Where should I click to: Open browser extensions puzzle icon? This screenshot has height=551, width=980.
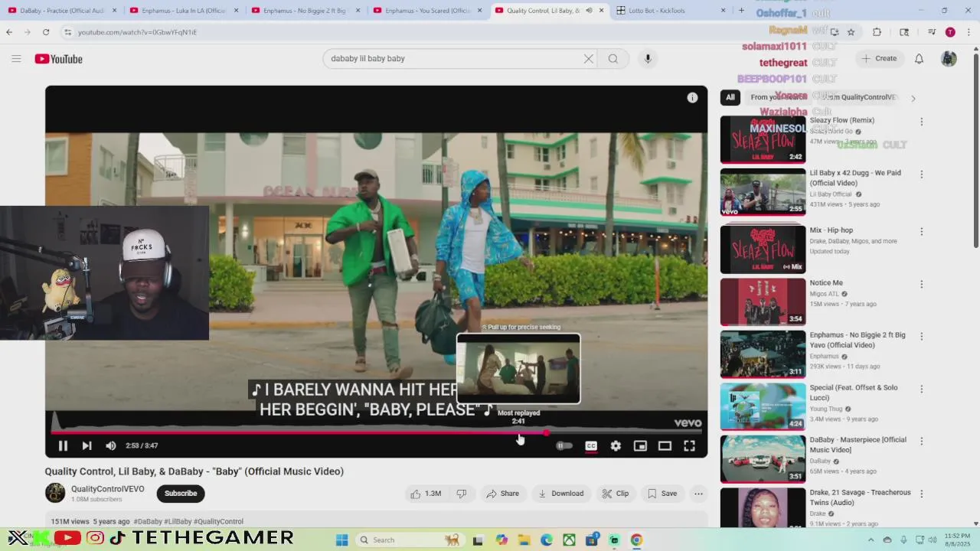pyautogui.click(x=877, y=32)
